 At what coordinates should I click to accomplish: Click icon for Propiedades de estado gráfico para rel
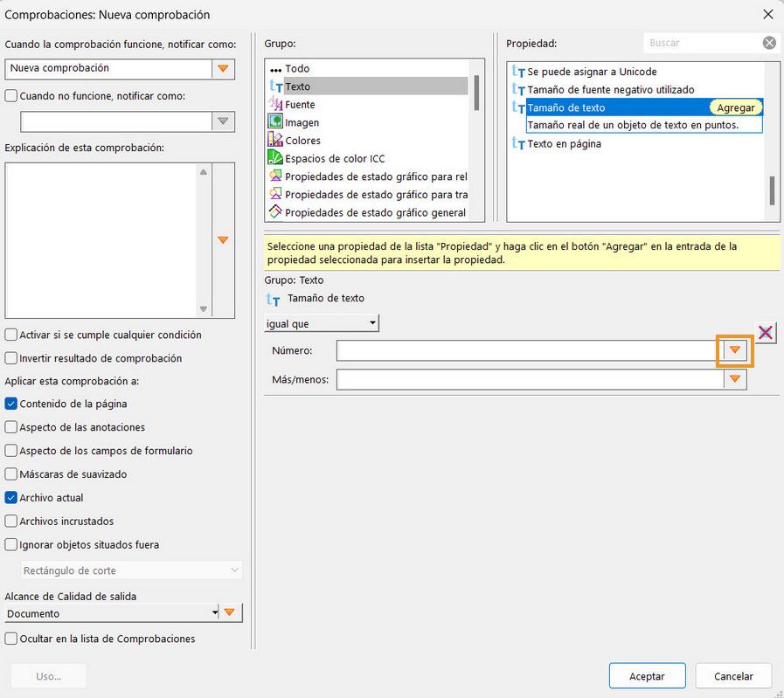point(275,176)
